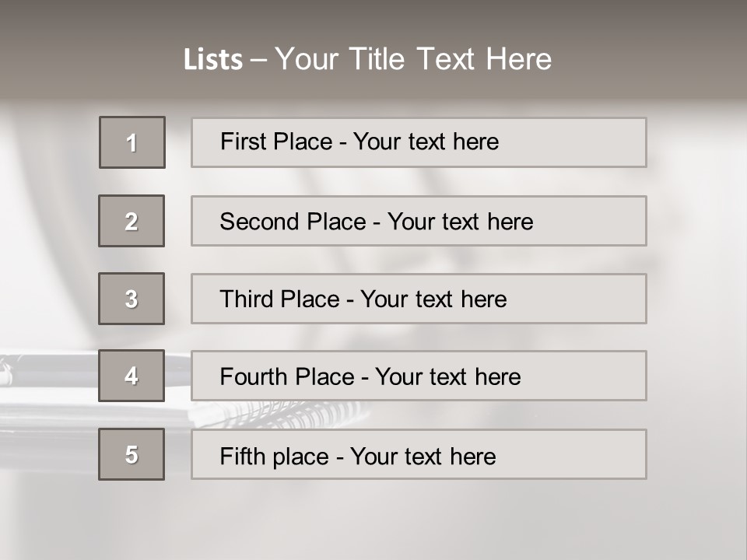
Task: Click the spiral notebook in background image
Action: 311,412
